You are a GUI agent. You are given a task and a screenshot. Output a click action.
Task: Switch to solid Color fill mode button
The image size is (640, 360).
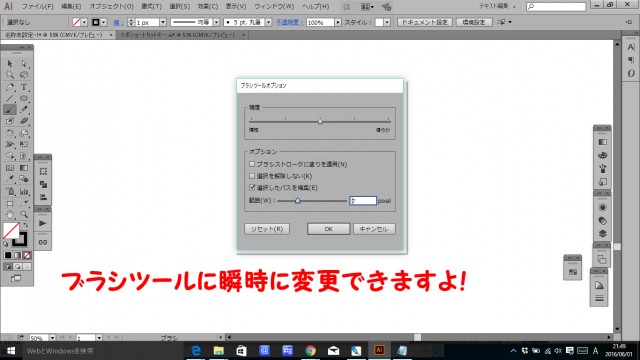click(8, 256)
